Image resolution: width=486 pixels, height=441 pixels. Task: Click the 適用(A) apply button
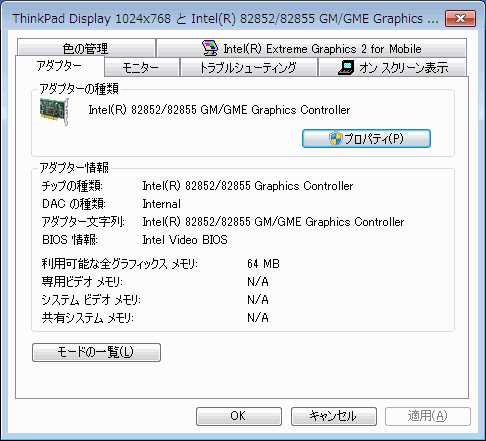(428, 416)
